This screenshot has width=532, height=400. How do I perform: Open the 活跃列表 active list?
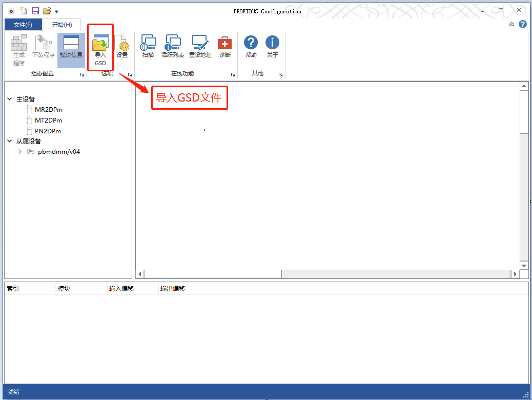173,48
